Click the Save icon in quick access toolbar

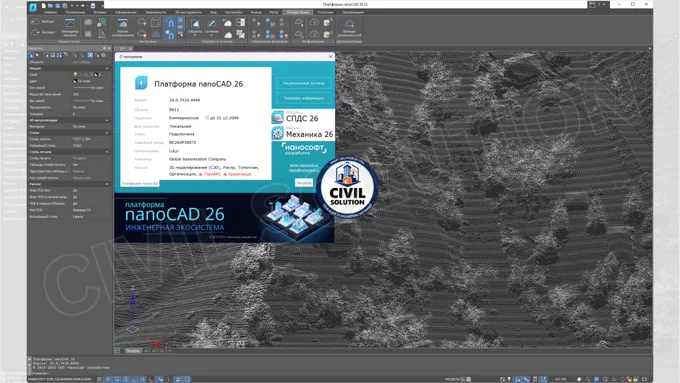57,6
